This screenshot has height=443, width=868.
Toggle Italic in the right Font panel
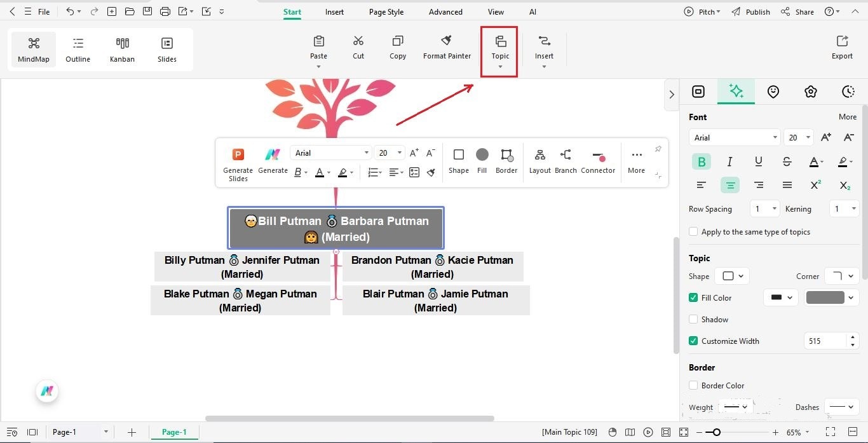pyautogui.click(x=730, y=161)
